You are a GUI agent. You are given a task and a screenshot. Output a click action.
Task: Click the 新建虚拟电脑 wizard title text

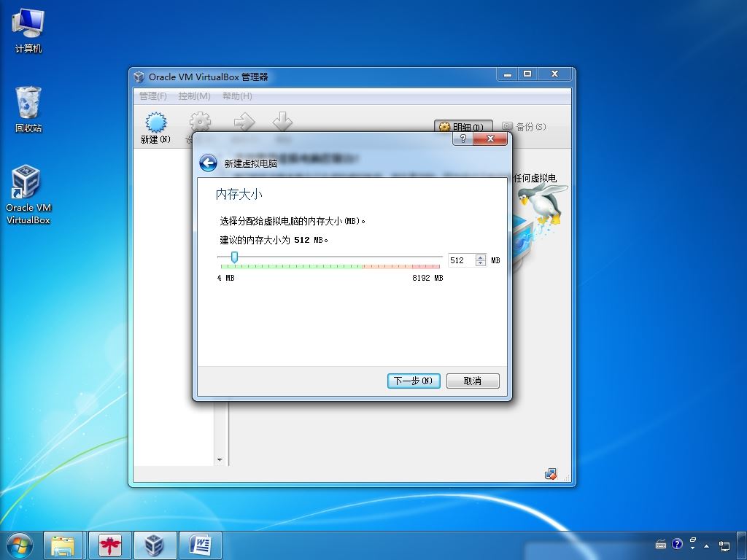[x=251, y=163]
